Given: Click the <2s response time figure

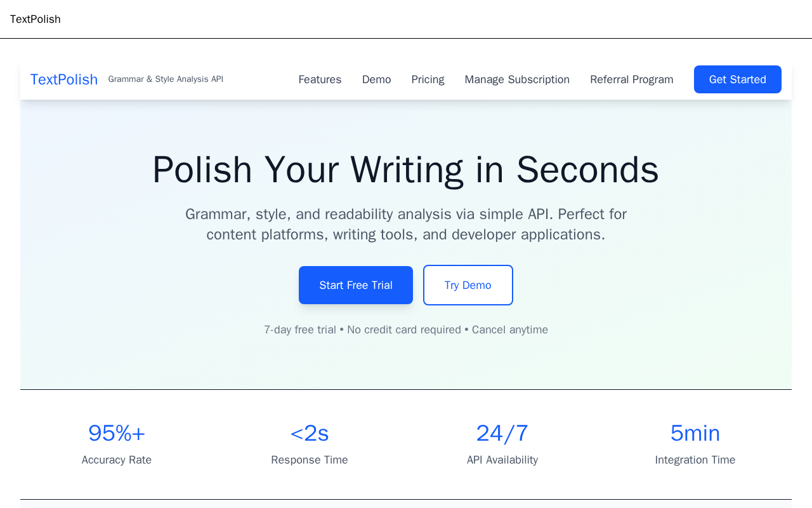Looking at the screenshot, I should click(310, 433).
